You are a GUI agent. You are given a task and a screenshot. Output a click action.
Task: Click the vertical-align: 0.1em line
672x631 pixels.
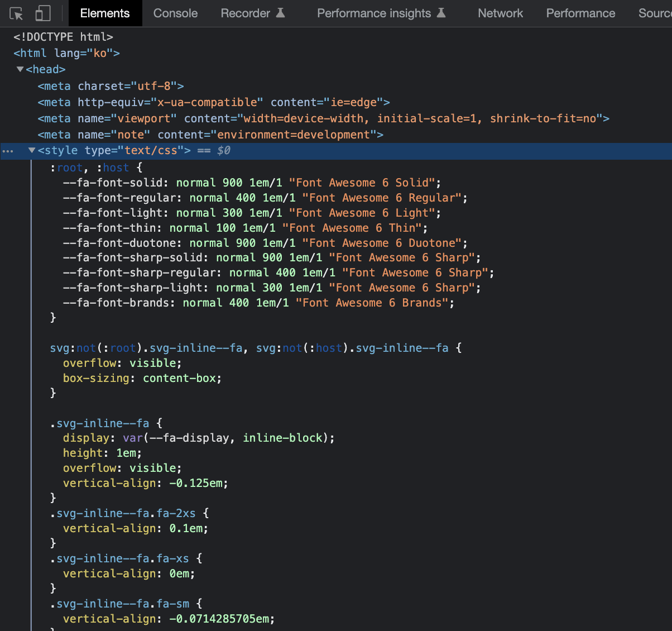[x=136, y=528]
